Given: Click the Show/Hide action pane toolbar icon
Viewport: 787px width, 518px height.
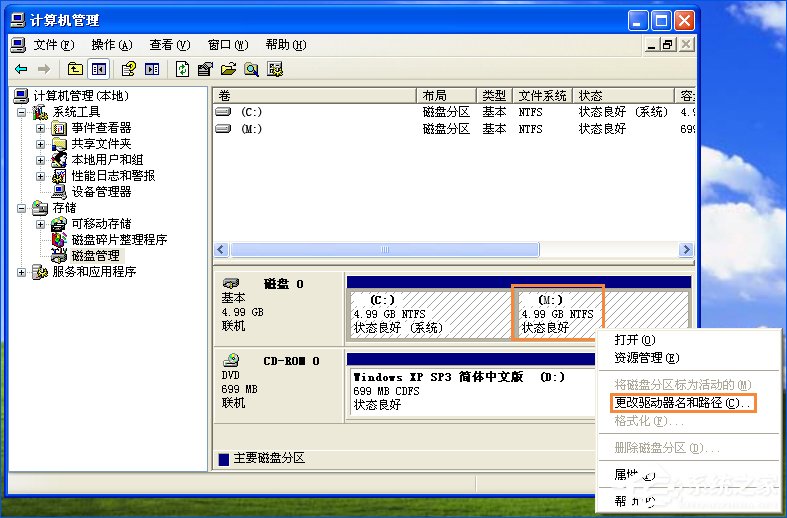Looking at the screenshot, I should point(152,69).
